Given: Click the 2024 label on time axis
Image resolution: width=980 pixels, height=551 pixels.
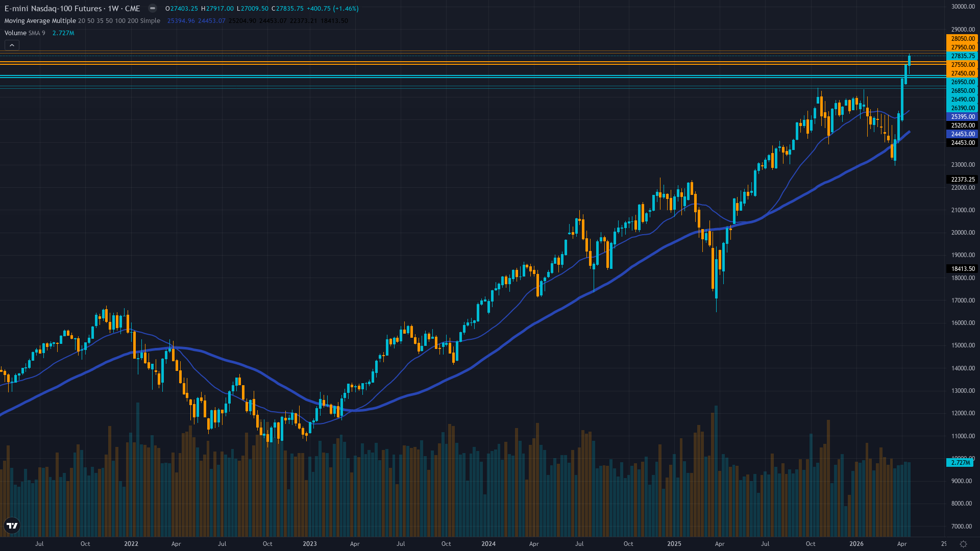Looking at the screenshot, I should (x=488, y=544).
